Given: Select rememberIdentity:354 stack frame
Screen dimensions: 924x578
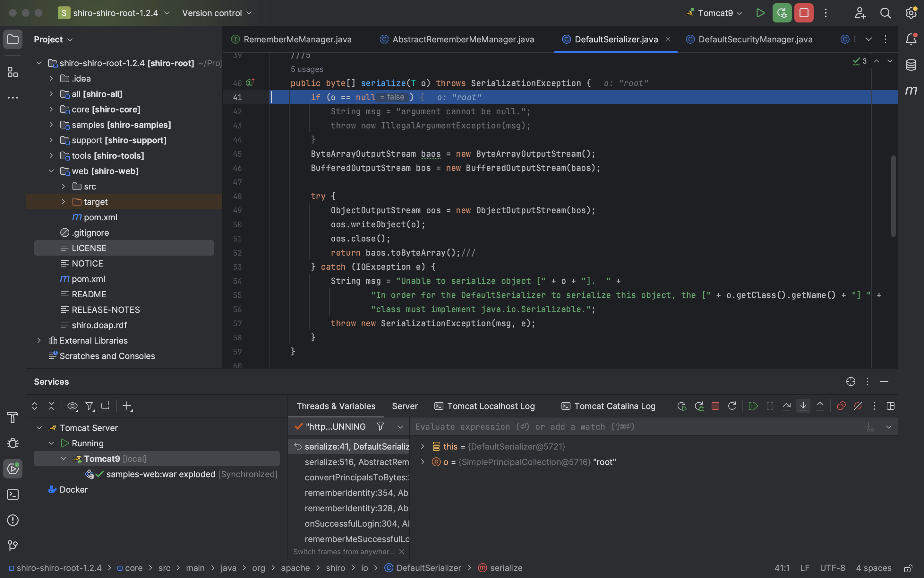Looking at the screenshot, I should pyautogui.click(x=349, y=493).
